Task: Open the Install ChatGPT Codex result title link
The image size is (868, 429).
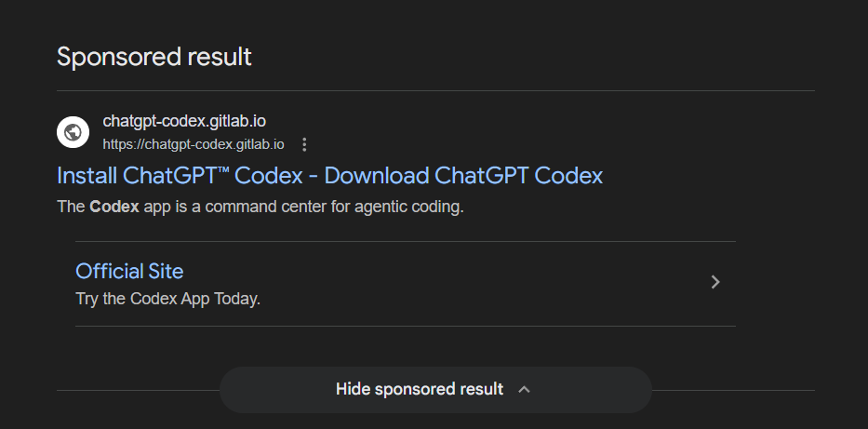Action: point(329,175)
